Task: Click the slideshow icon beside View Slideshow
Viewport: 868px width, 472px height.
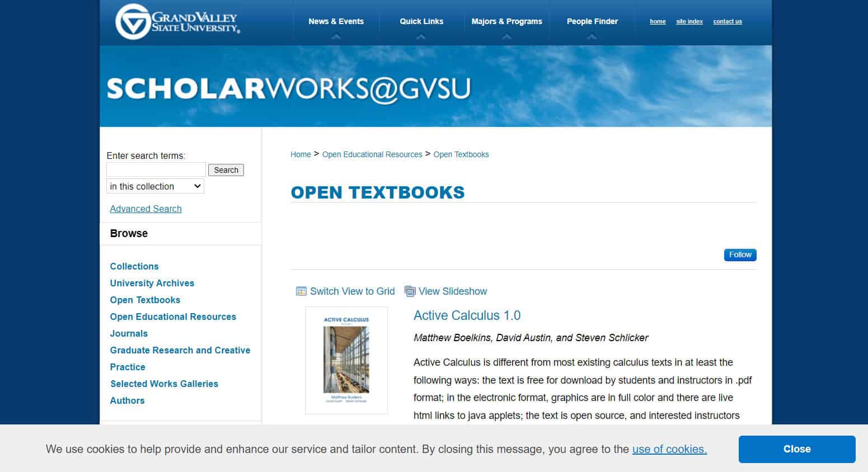Action: tap(410, 291)
